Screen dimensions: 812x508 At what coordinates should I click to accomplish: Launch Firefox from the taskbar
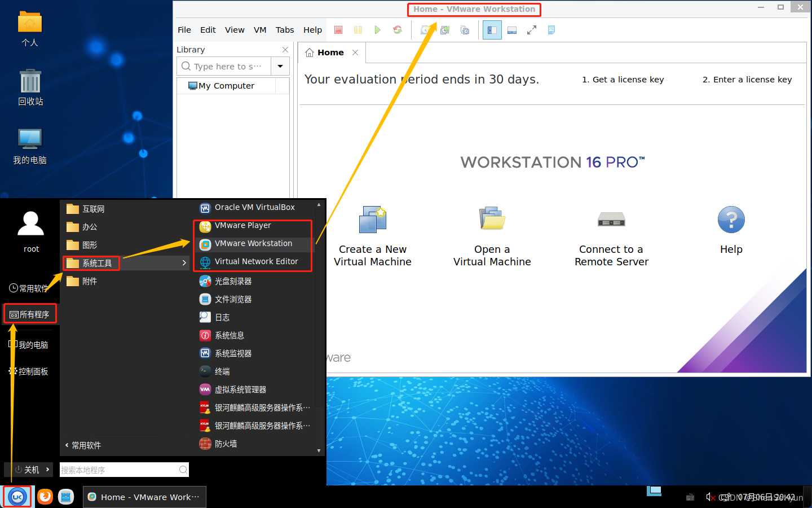(45, 497)
